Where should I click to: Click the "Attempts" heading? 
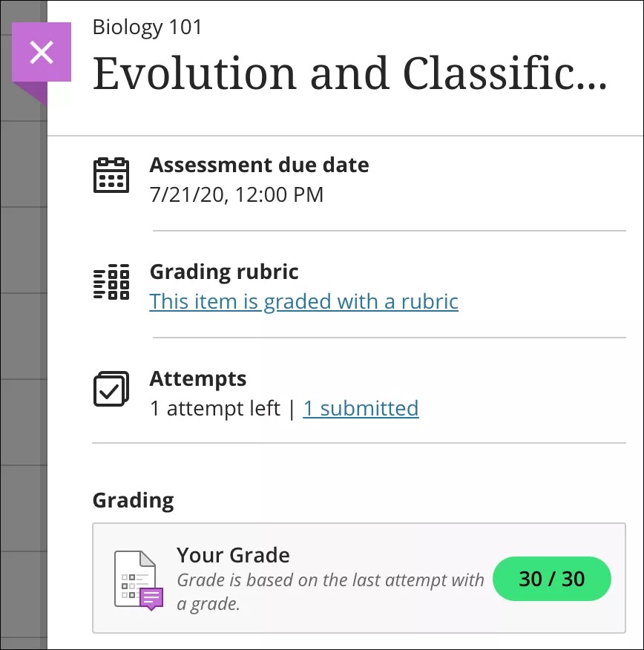(197, 378)
